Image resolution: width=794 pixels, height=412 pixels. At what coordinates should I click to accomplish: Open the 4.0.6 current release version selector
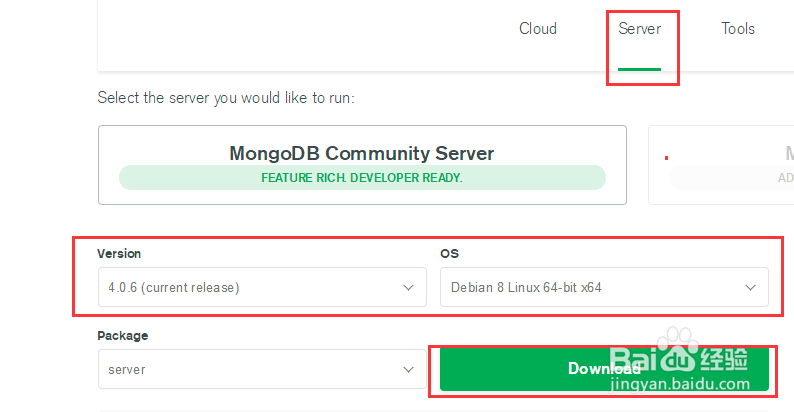[250, 288]
